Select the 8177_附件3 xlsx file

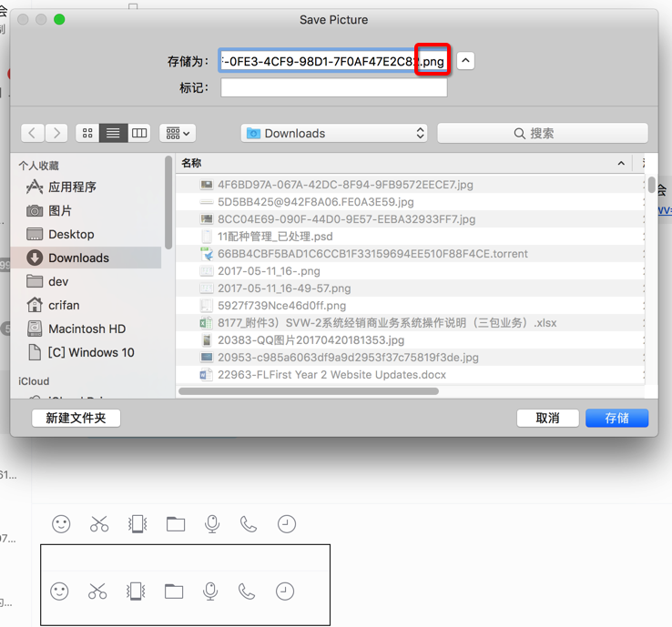click(x=410, y=323)
